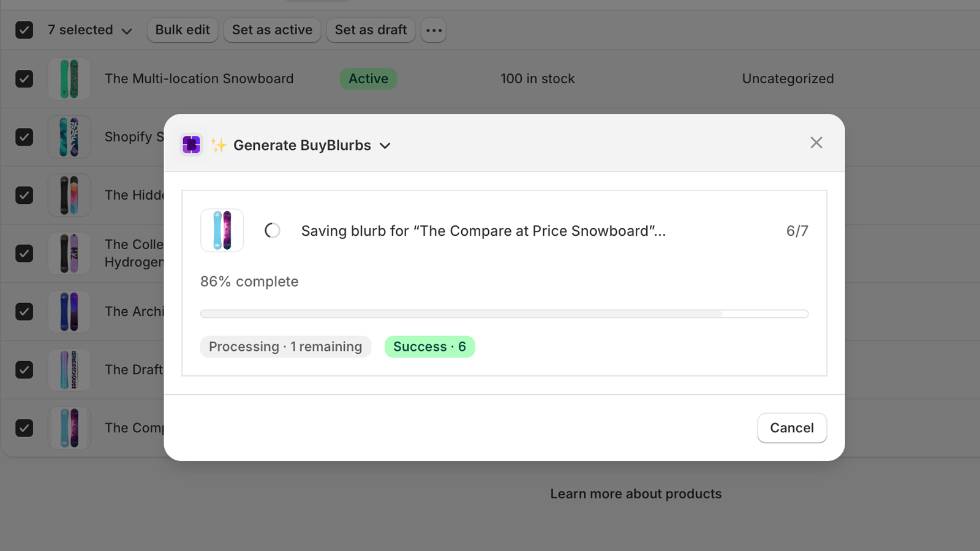Image resolution: width=980 pixels, height=551 pixels.
Task: Deselect The Multi-location Snowboard checkbox
Action: pos(24,78)
